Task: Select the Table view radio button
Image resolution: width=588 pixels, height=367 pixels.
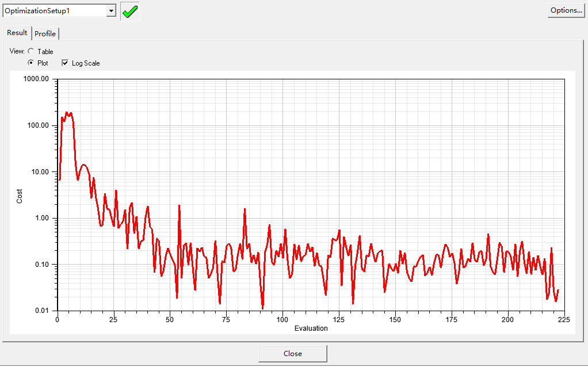Action: [x=31, y=51]
